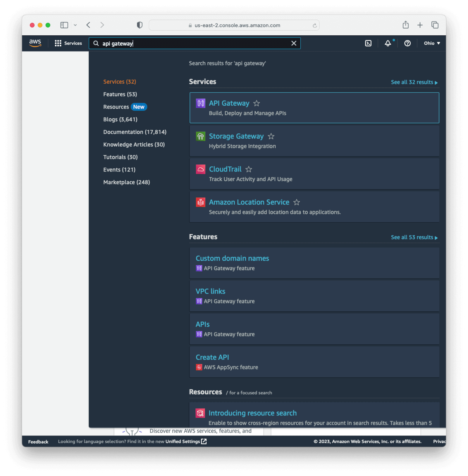Click into the 'api gateway' search field

tap(194, 43)
